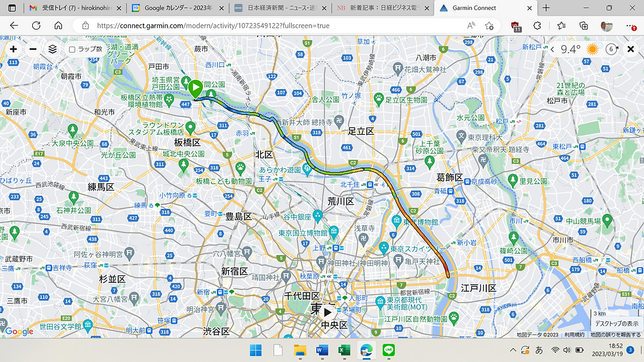View site information lock icon

point(85,26)
